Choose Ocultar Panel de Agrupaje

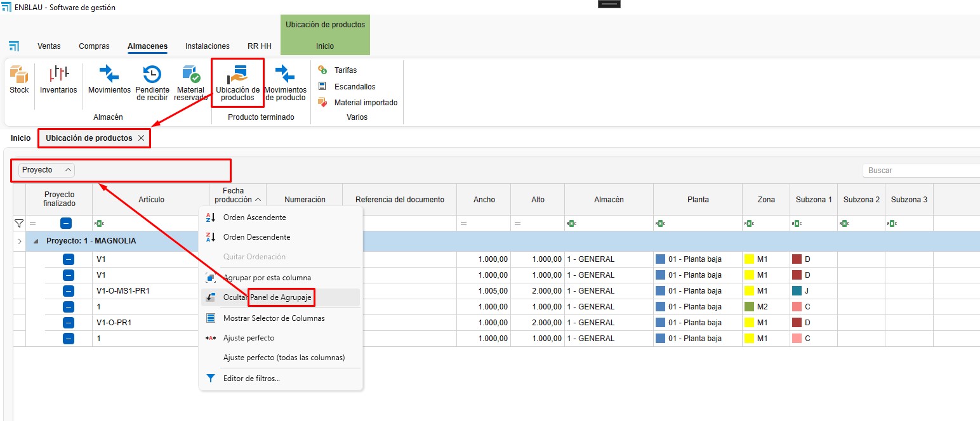pyautogui.click(x=267, y=297)
